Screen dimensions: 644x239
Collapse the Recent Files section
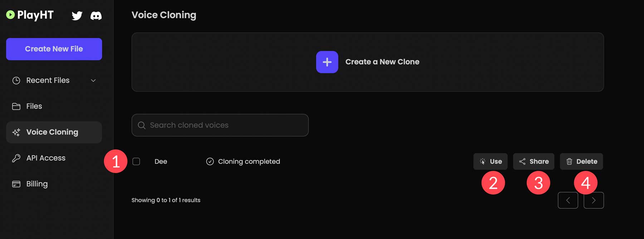point(93,80)
